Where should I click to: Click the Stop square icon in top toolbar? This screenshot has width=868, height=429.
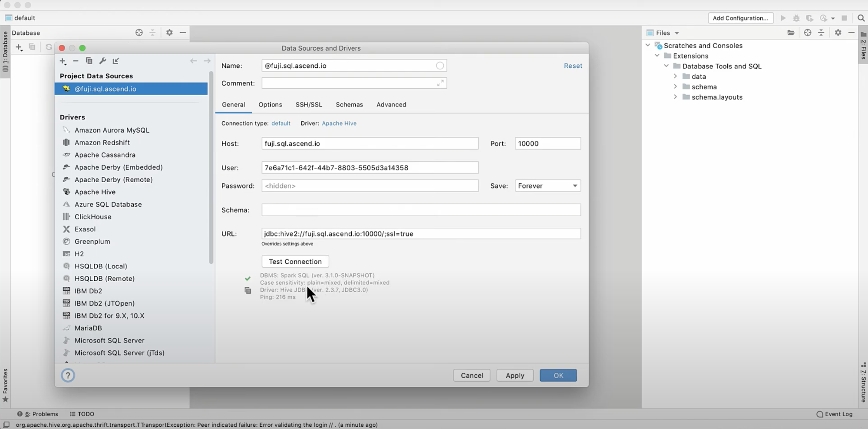(x=844, y=18)
